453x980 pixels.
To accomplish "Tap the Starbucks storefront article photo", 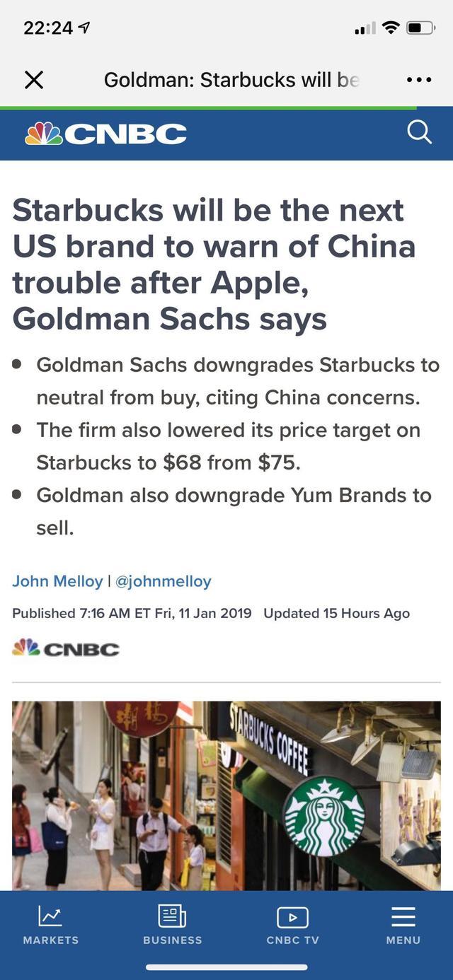I will point(226,795).
